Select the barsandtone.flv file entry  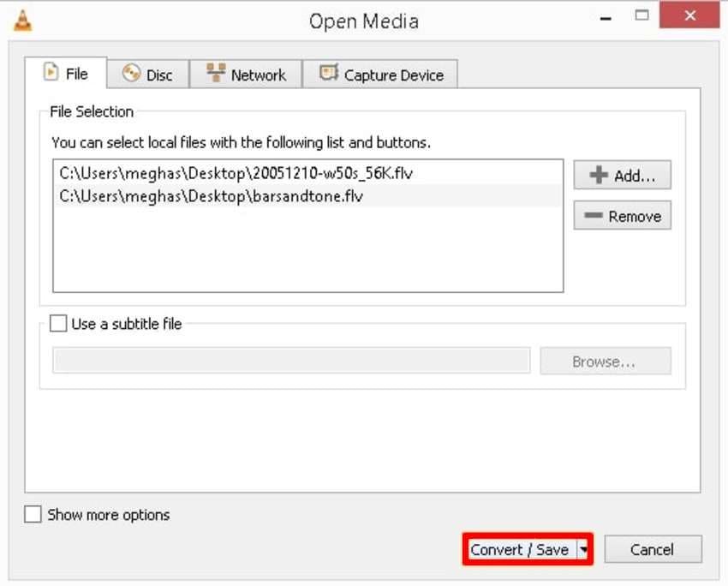click(x=307, y=196)
